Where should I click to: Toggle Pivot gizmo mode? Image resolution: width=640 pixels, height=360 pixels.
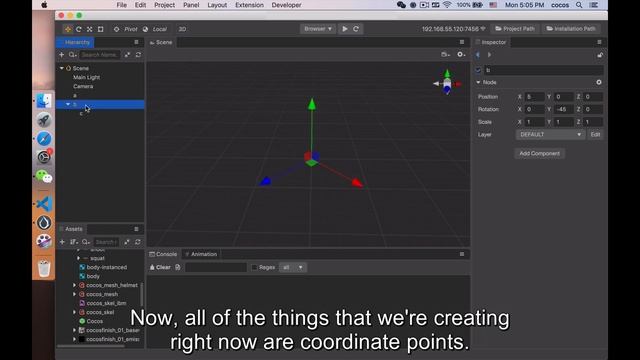pos(126,29)
